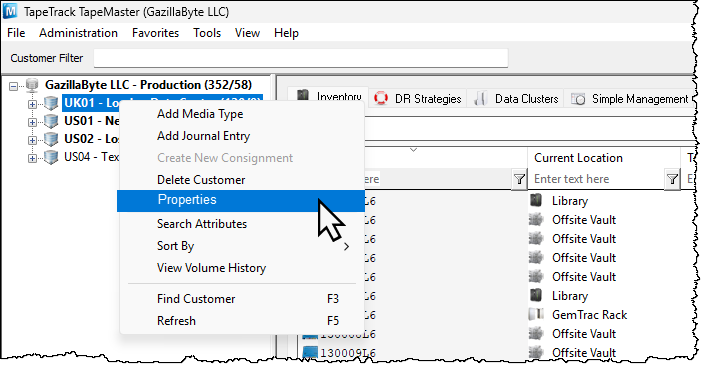Viewport: 702px width, 365px height.
Task: Click the Inventory tab icon
Action: pyautogui.click(x=303, y=95)
